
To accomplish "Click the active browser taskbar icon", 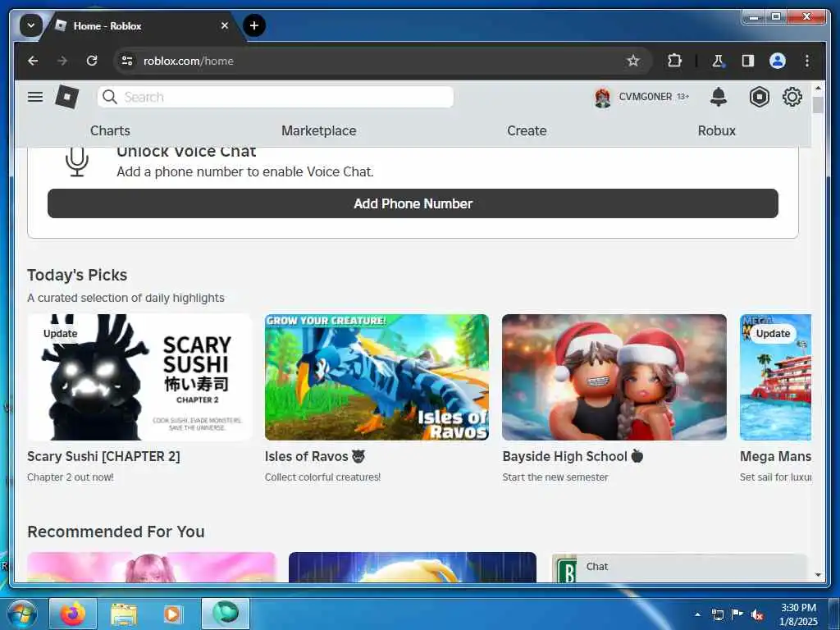I will (226, 614).
